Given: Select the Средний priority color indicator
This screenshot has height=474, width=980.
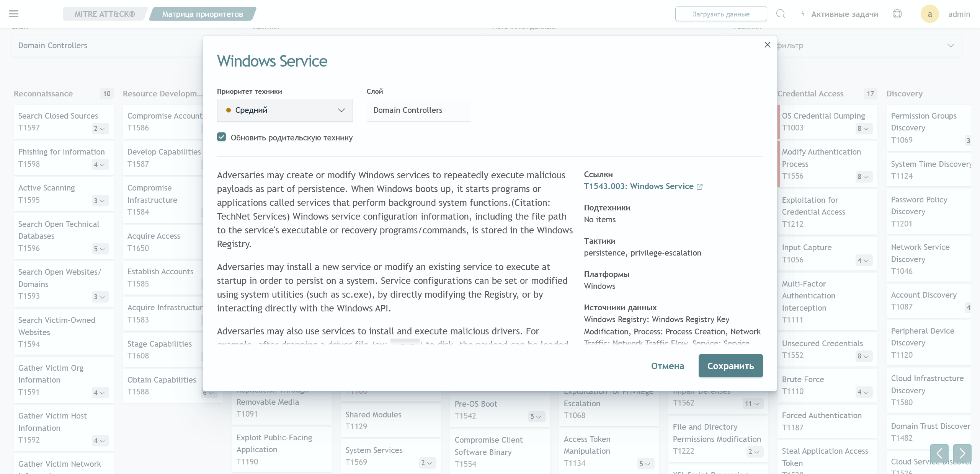Looking at the screenshot, I should pyautogui.click(x=226, y=110).
